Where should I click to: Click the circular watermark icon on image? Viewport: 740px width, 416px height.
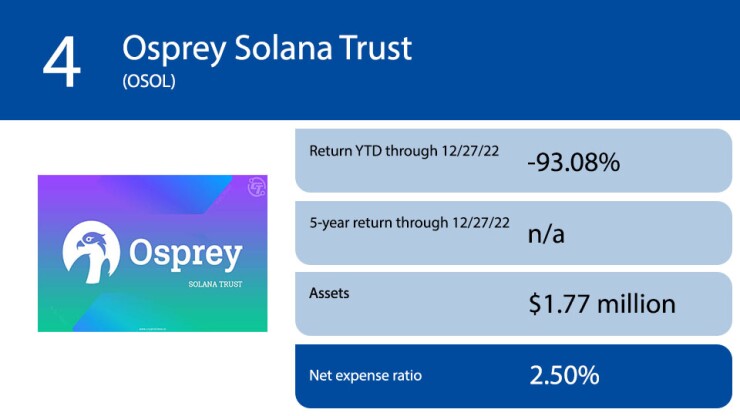254,186
